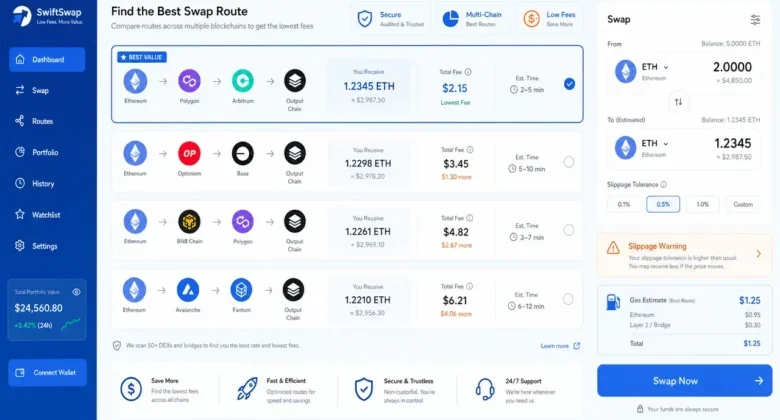Screen dimensions: 780x420
Task: Click the Avalanche chain icon
Action: 188,290
